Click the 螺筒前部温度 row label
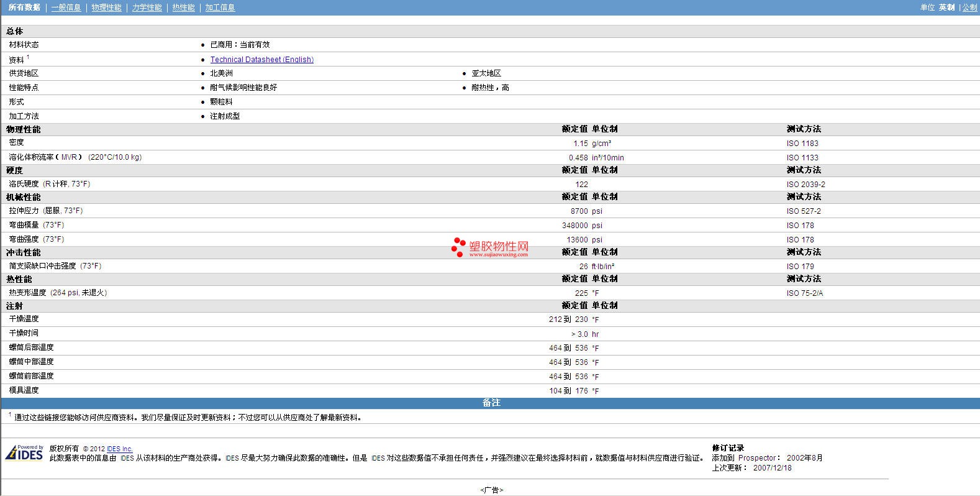This screenshot has height=496, width=980. (x=31, y=376)
